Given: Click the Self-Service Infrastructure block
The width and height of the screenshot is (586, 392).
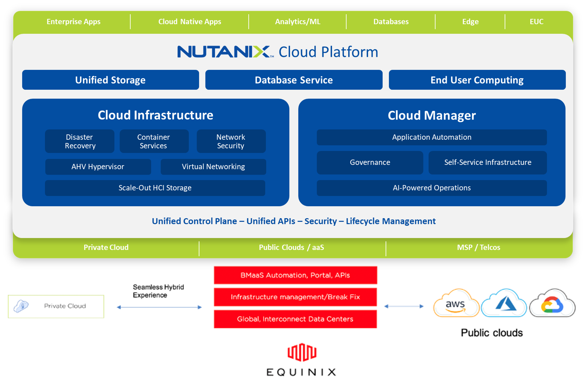Looking at the screenshot, I should [x=488, y=162].
